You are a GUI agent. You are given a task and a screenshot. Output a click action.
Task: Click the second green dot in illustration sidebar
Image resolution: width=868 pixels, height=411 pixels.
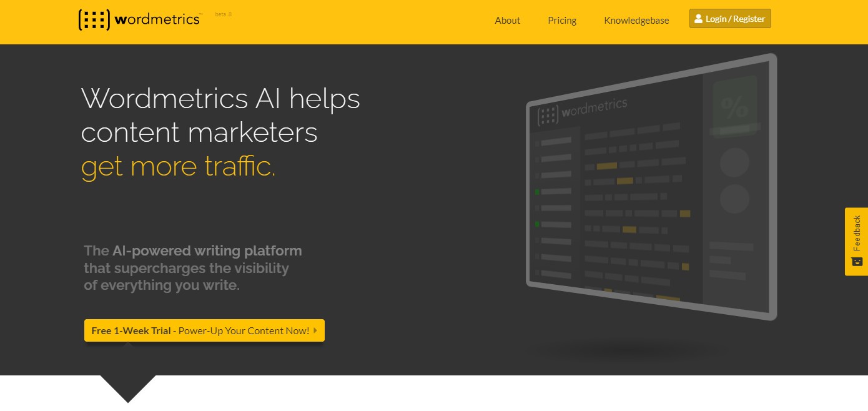click(537, 224)
